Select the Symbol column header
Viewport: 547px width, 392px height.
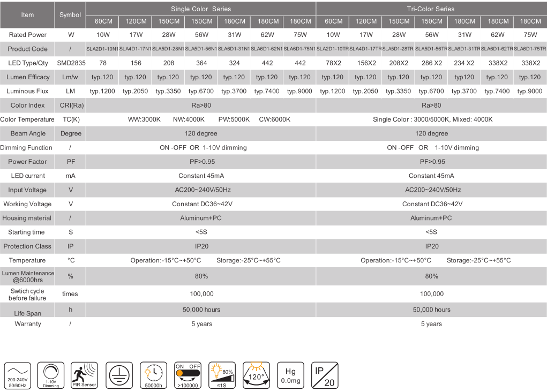(x=70, y=15)
